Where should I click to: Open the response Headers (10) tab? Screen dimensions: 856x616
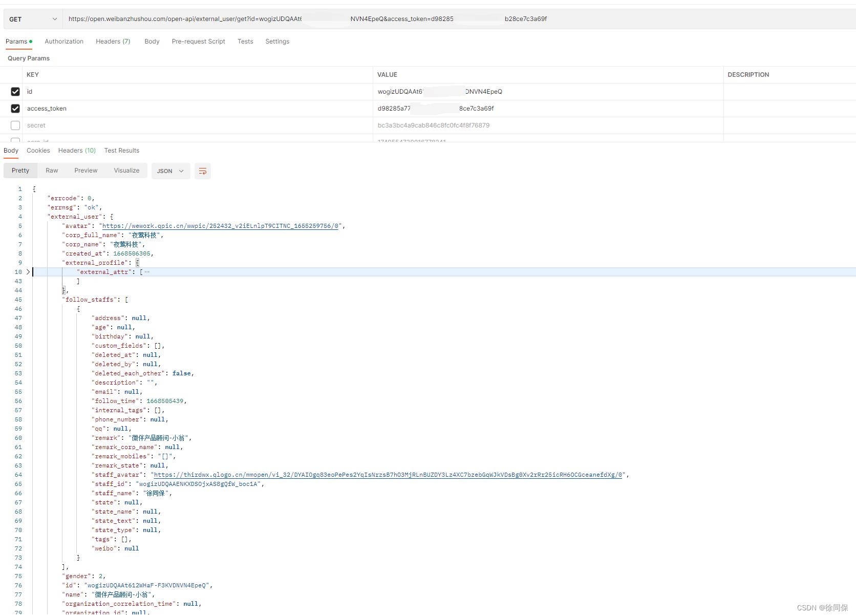click(x=77, y=151)
